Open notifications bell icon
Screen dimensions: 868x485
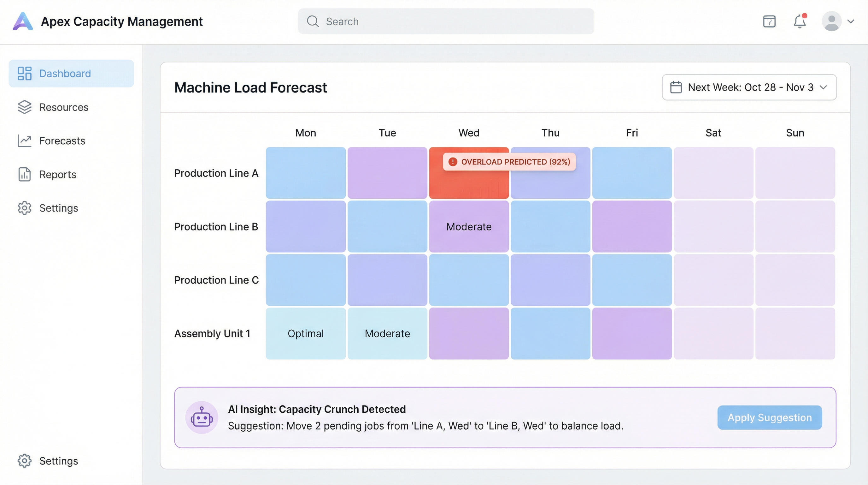[799, 21]
